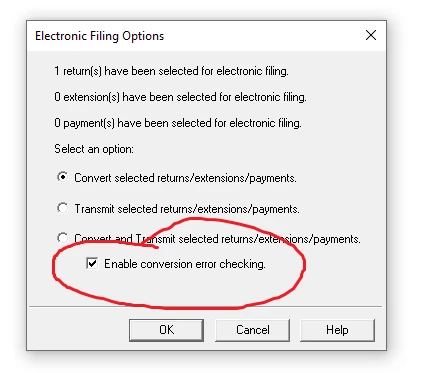Choose the Transmit selected returns radio button
The height and width of the screenshot is (373, 431).
pos(62,208)
